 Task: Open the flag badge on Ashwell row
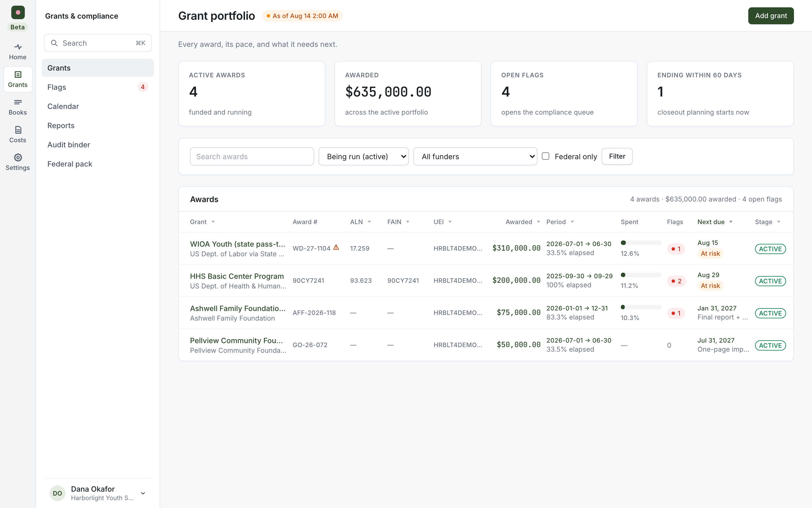(x=676, y=314)
